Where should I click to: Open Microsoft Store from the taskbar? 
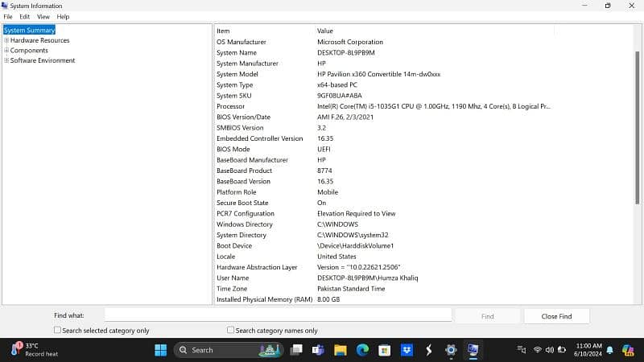(x=384, y=350)
